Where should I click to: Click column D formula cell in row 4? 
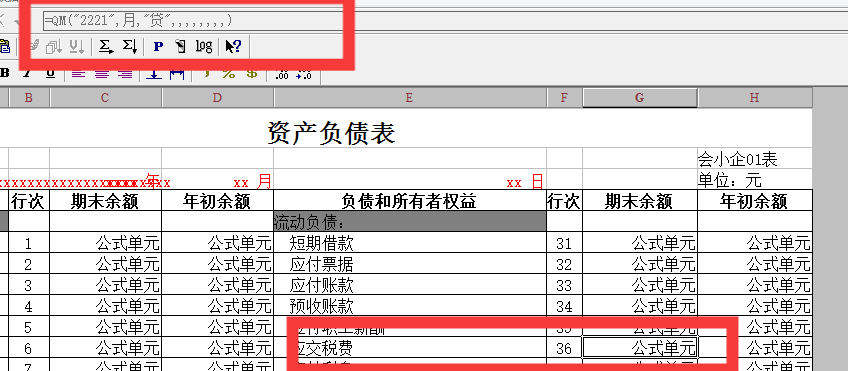click(x=217, y=307)
